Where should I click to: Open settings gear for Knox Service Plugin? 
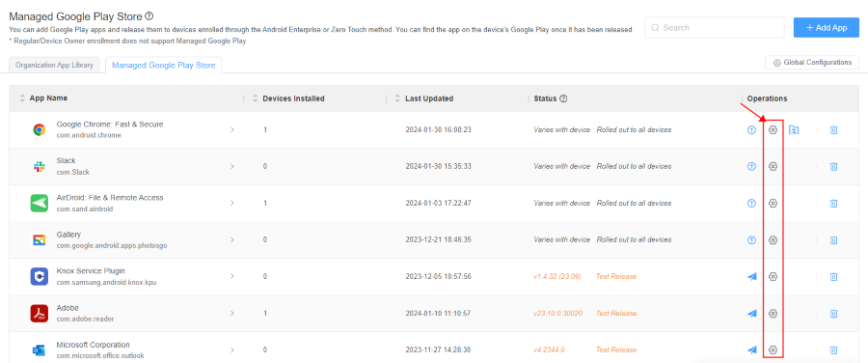[773, 276]
